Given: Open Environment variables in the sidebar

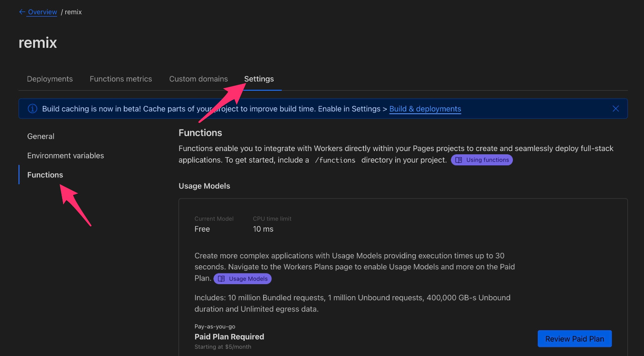Looking at the screenshot, I should [65, 156].
